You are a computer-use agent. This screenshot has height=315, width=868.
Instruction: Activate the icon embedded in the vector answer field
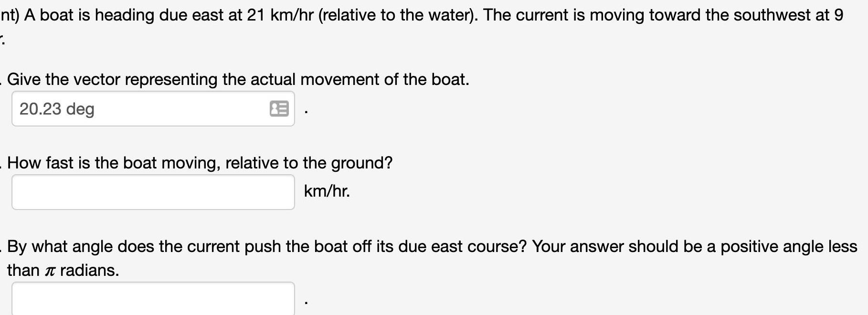pos(280,109)
